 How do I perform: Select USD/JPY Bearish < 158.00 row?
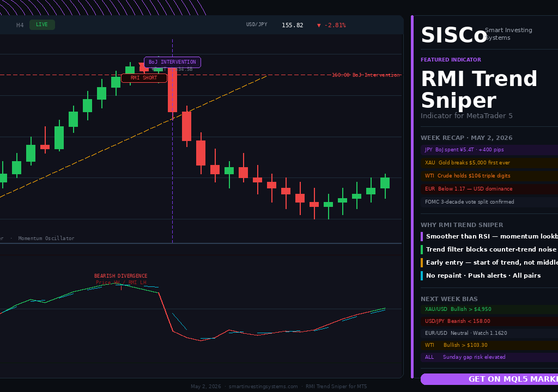[x=489, y=321]
